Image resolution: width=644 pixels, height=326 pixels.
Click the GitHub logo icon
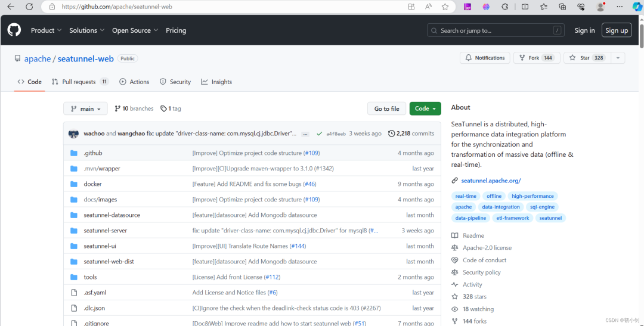tap(14, 30)
